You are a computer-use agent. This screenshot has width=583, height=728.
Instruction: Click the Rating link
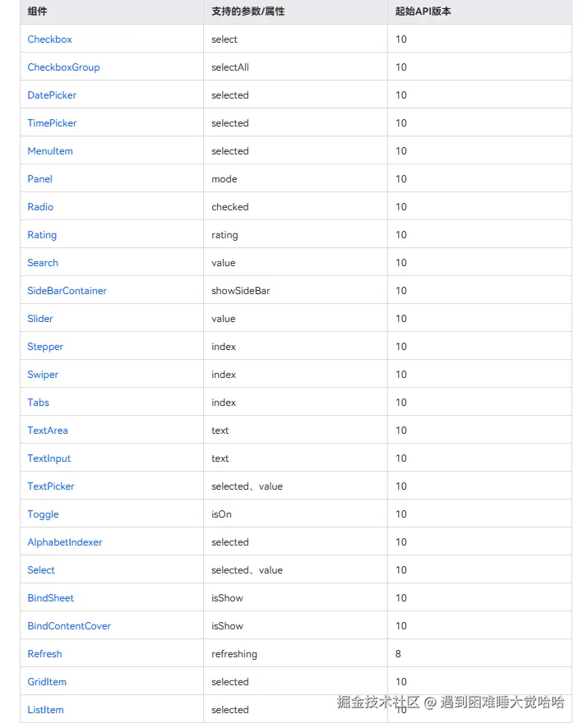tap(42, 235)
